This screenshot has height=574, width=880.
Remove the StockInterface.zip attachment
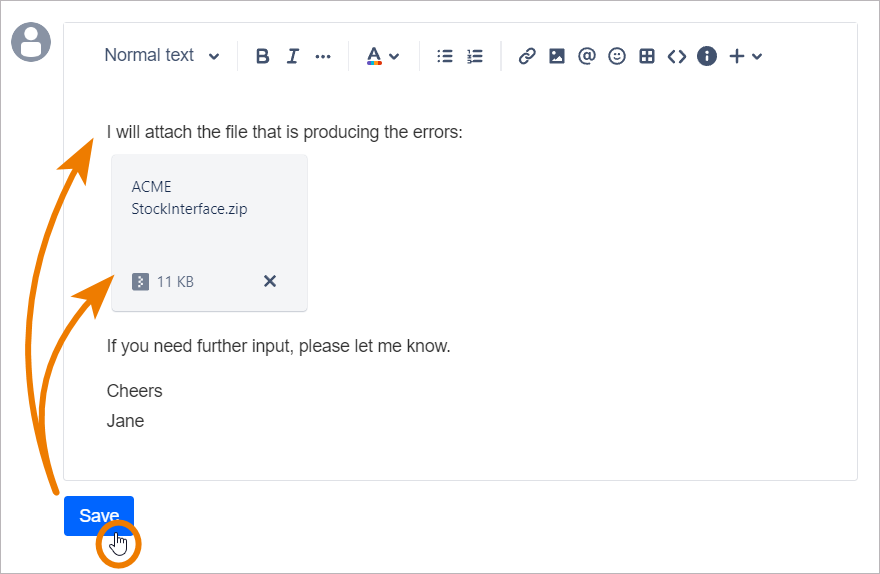tap(269, 281)
